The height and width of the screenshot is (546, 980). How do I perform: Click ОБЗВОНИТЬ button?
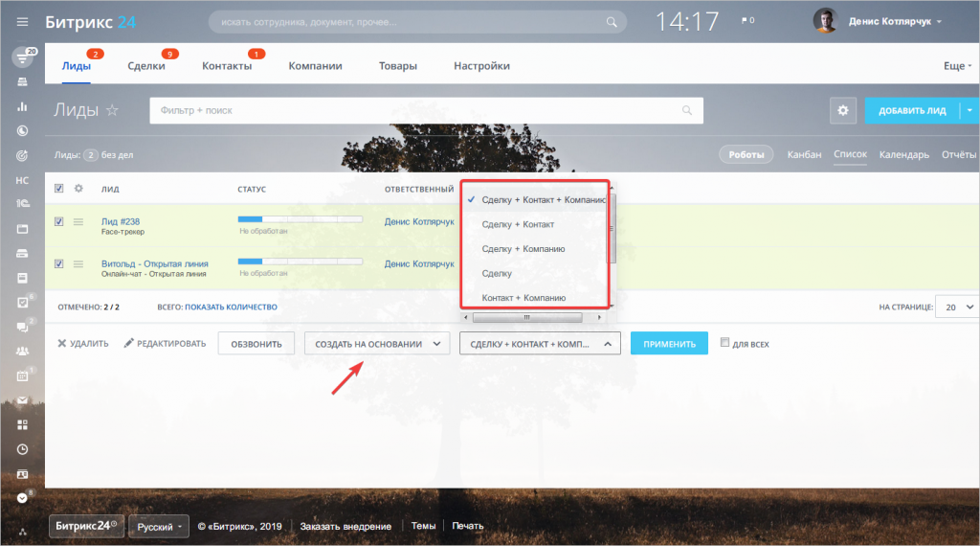[x=256, y=343]
